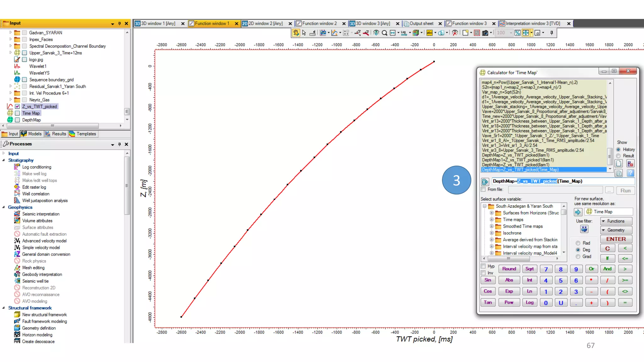Screen dimensions: 644x362
Task: Select the Rad angle radio button
Action: (578, 243)
